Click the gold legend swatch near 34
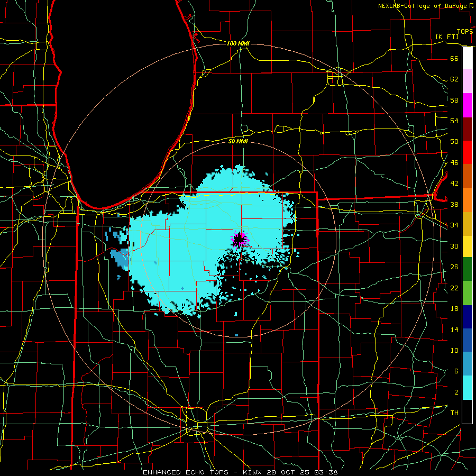 (x=467, y=224)
